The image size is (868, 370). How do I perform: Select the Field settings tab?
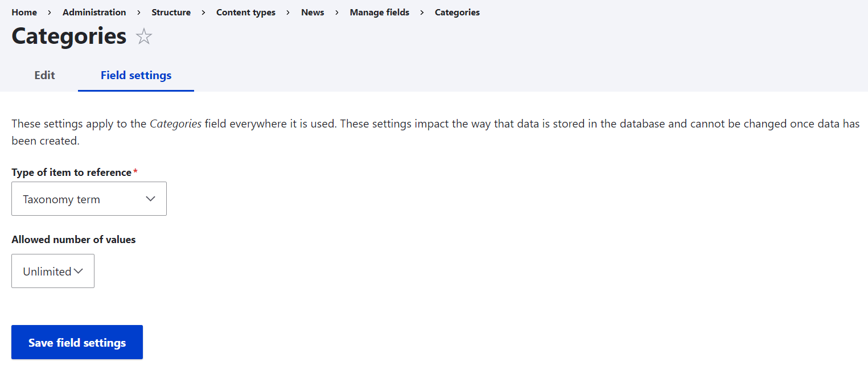(136, 75)
